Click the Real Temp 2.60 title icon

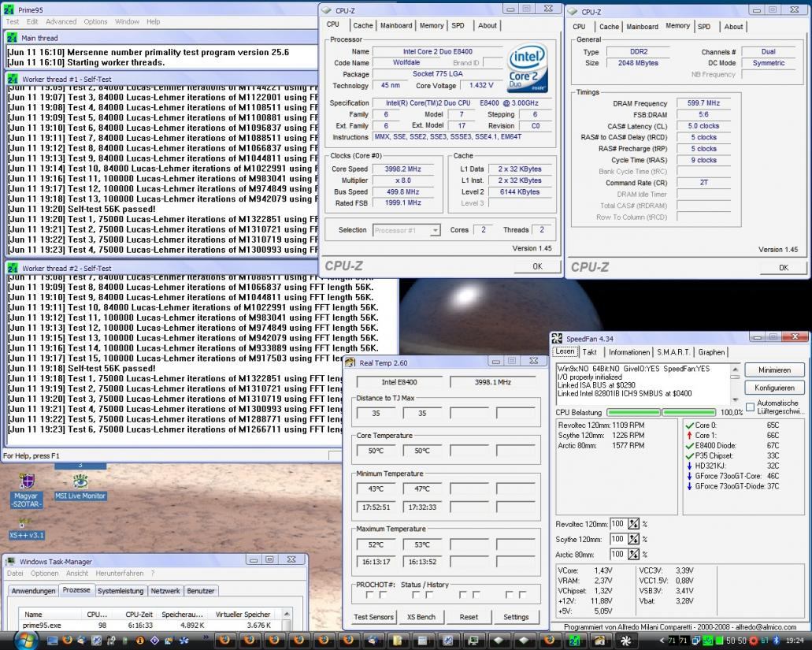(x=350, y=362)
